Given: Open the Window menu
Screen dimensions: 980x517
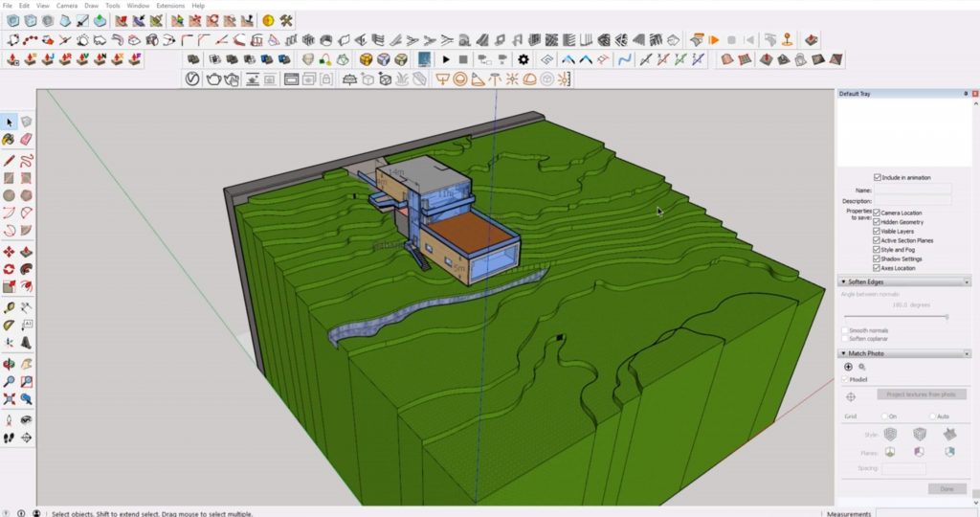Looking at the screenshot, I should click(138, 6).
